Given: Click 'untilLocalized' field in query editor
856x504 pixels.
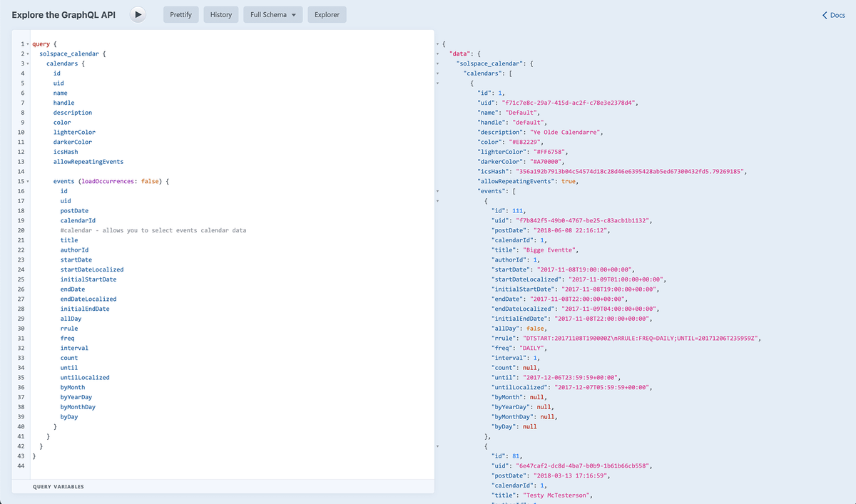Looking at the screenshot, I should coord(85,378).
